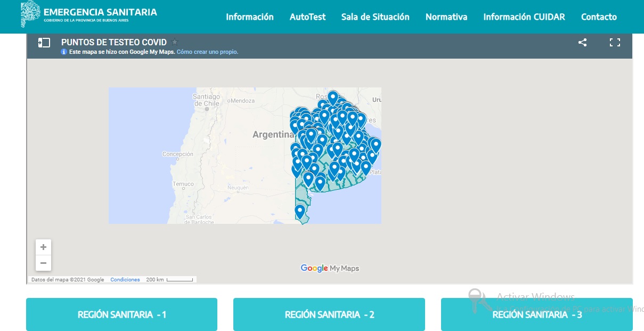This screenshot has height=331, width=644.
Task: Open the Normativa section
Action: click(x=446, y=17)
